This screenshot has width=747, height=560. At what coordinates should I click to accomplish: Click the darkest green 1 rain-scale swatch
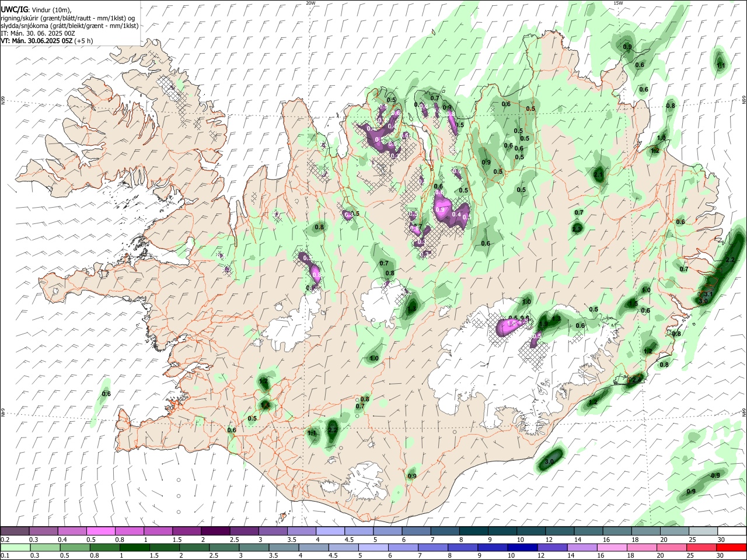tap(135, 548)
